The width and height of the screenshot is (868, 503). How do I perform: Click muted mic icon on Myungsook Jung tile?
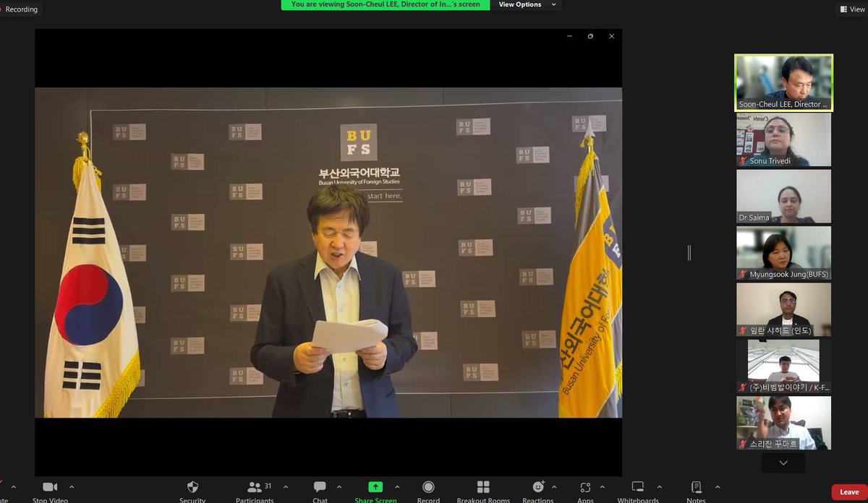point(744,274)
